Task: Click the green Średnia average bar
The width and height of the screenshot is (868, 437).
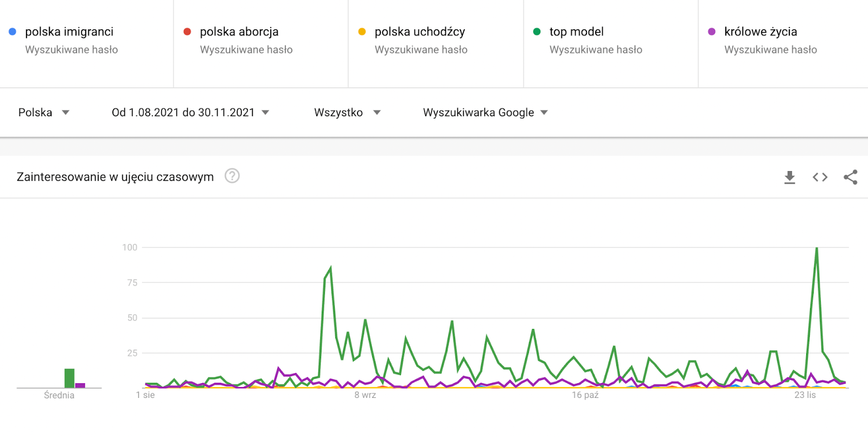Action: click(69, 378)
